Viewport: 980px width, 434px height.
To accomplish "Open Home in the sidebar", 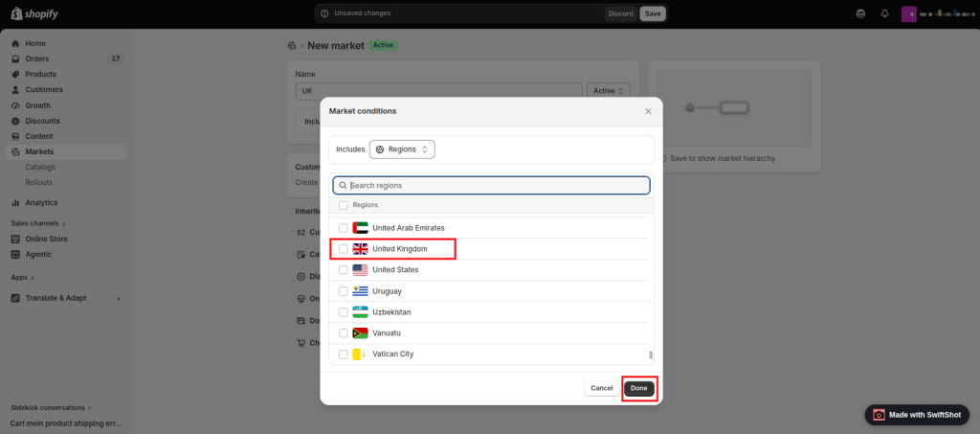I will 35,43.
